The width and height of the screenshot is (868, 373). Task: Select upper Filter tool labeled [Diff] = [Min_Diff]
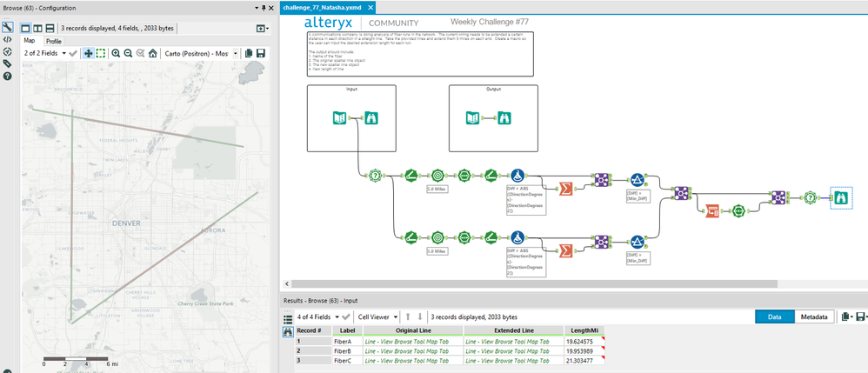coord(638,179)
